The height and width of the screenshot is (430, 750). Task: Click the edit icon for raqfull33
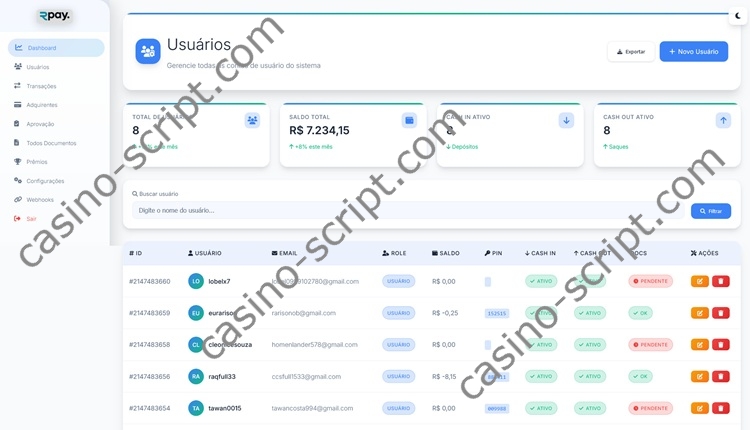pos(700,376)
